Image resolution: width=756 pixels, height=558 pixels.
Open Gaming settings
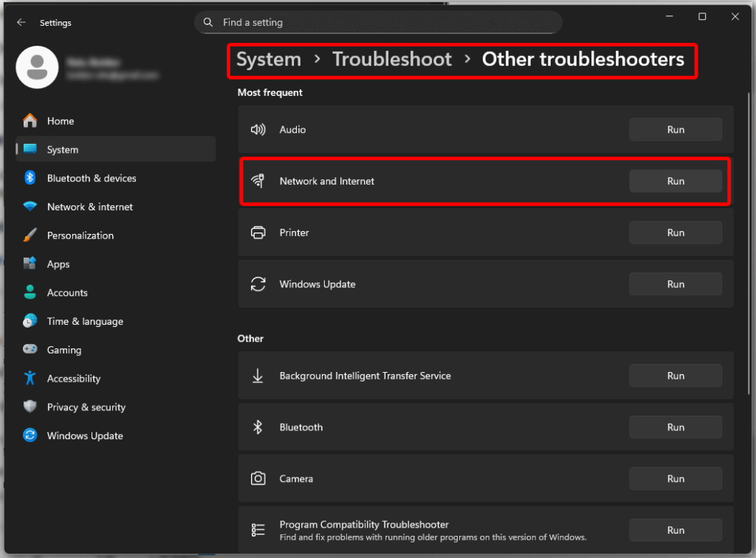[116, 350]
